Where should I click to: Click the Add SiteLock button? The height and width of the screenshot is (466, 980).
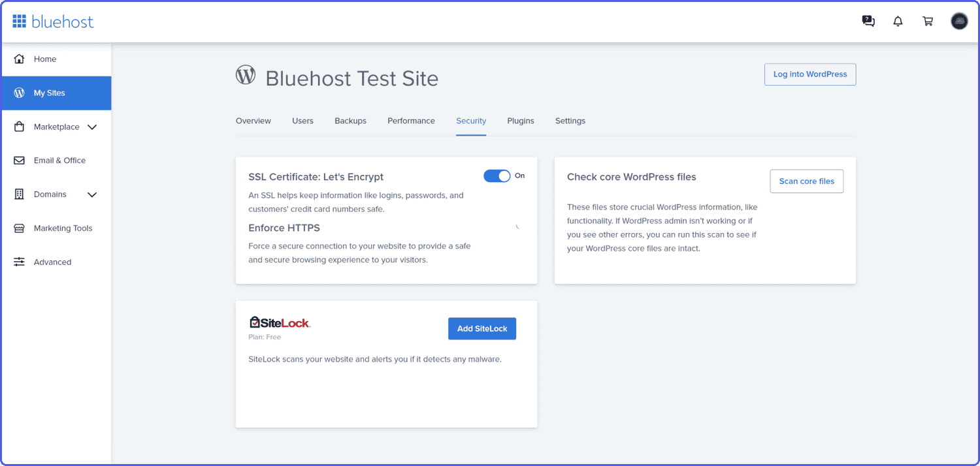(482, 329)
